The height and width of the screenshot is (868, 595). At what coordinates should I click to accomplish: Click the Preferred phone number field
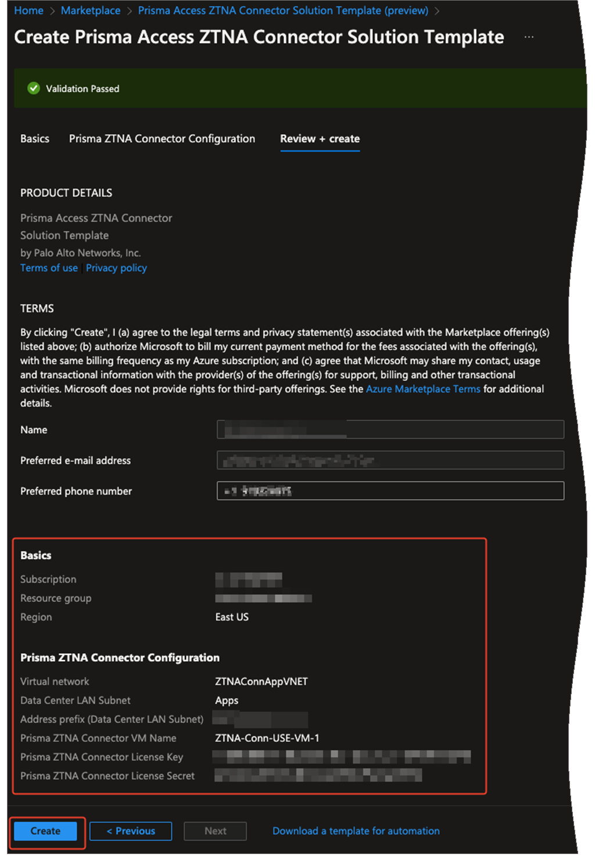pyautogui.click(x=390, y=491)
